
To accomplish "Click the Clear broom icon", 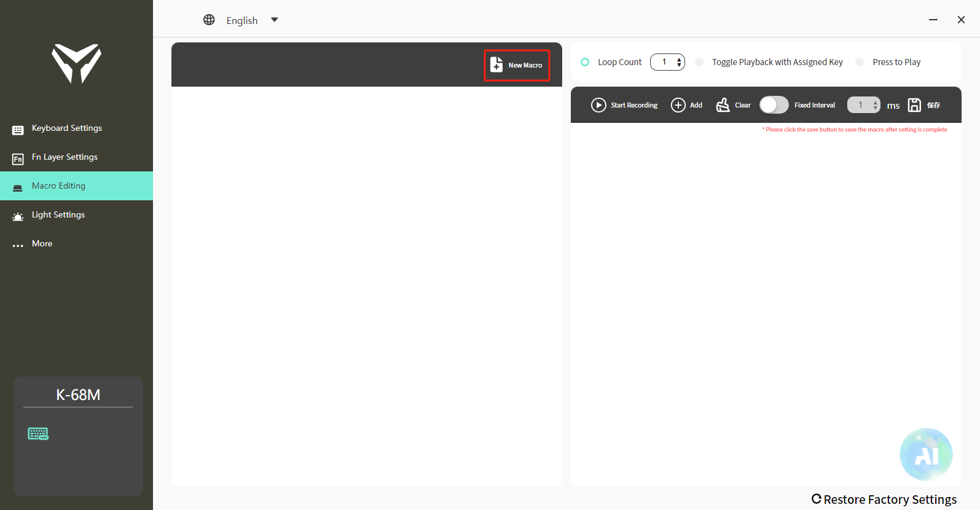I will [x=723, y=105].
